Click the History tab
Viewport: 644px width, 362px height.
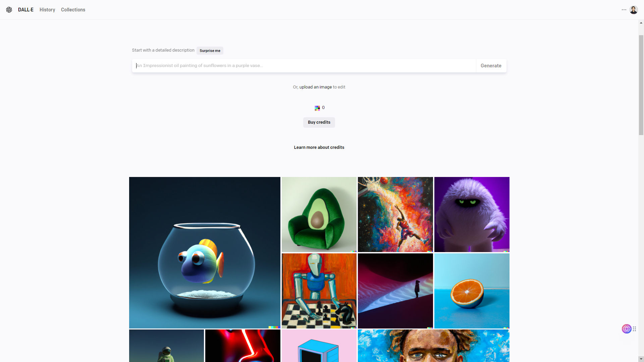pos(47,10)
